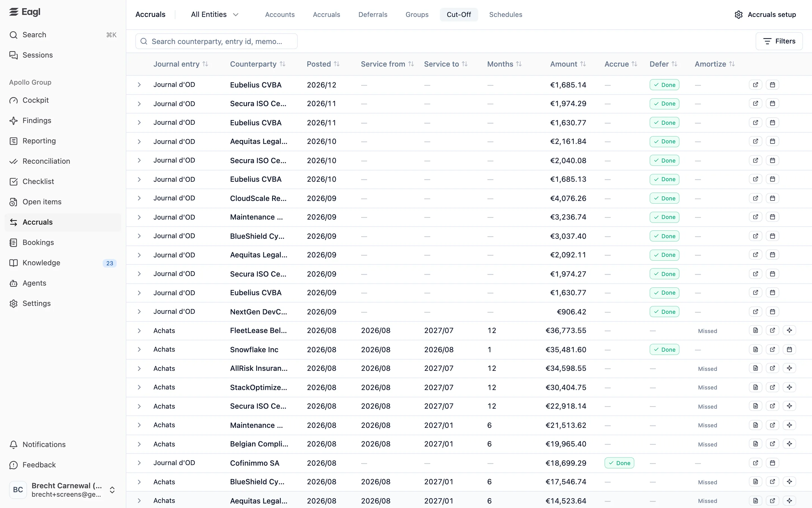Open calendar schedule icon for CloudScale row
812x508 pixels.
click(x=773, y=198)
